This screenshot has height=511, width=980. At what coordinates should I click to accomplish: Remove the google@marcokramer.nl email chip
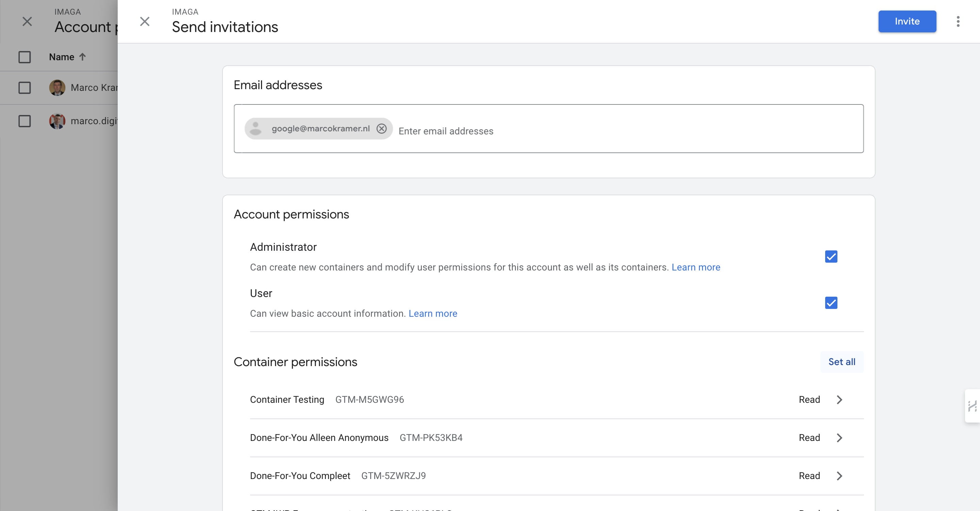coord(381,129)
